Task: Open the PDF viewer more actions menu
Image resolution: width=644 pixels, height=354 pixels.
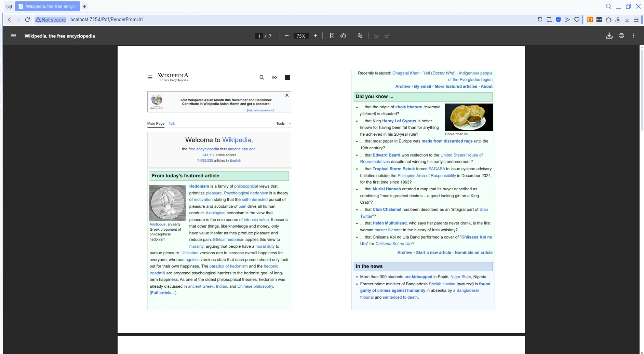Action: (634, 36)
